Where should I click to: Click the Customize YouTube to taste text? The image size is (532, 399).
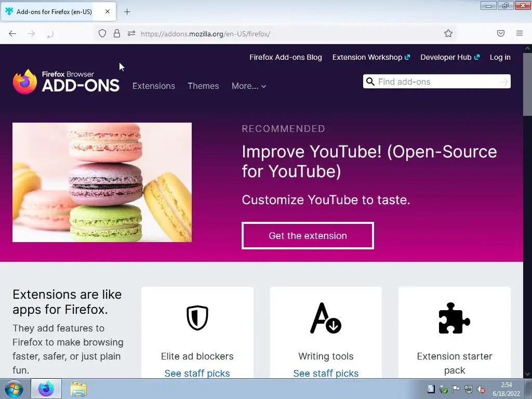coord(326,200)
